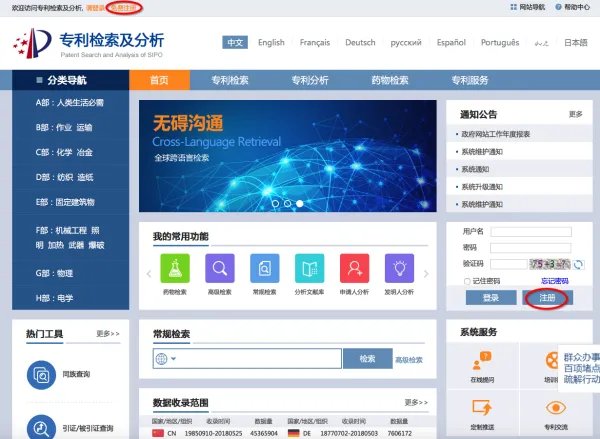This screenshot has height=439, width=600.
Task: Click the 注册 button
Action: (x=547, y=297)
